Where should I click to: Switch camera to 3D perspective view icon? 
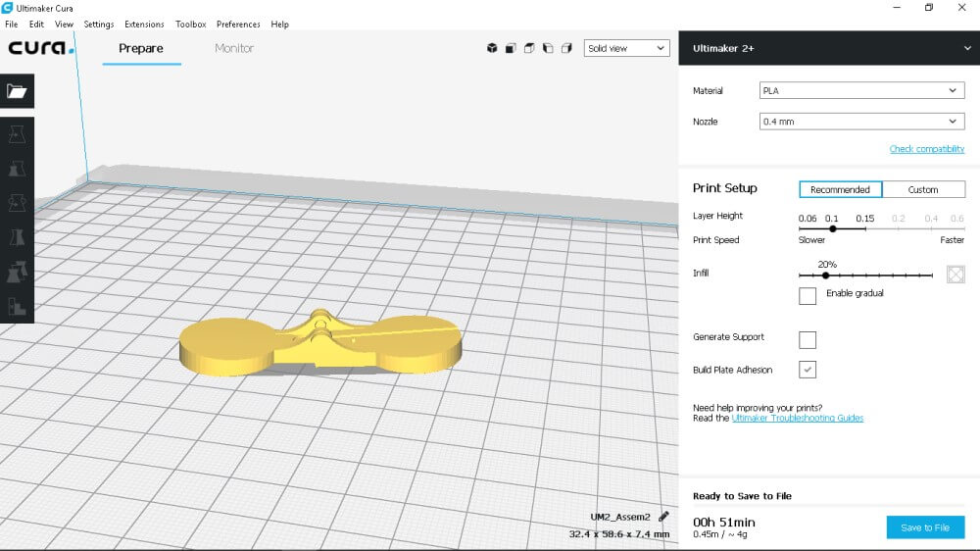point(492,48)
